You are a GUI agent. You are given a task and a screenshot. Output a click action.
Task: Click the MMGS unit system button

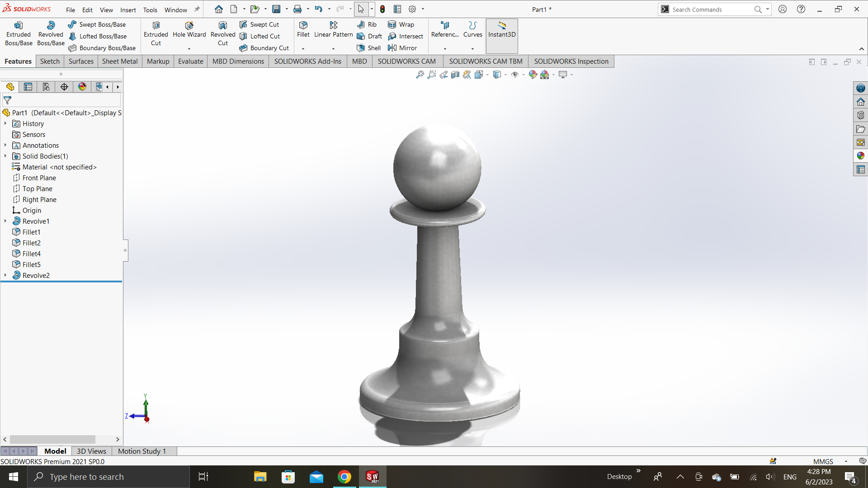pyautogui.click(x=823, y=461)
